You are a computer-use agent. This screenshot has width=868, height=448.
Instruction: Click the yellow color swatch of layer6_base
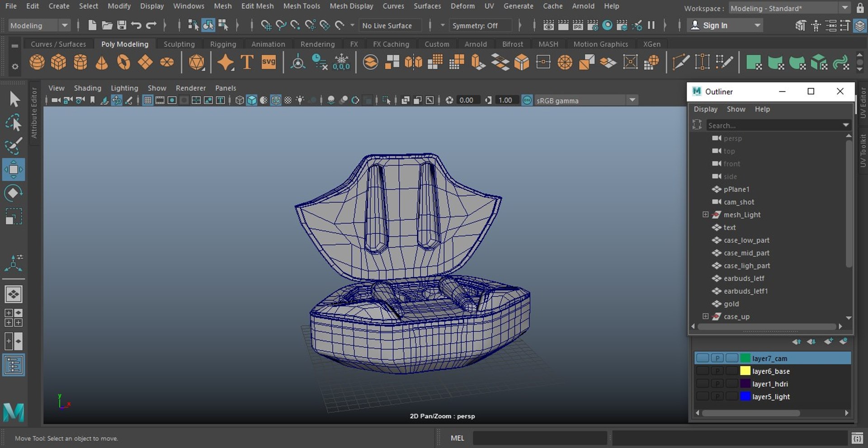click(x=745, y=371)
